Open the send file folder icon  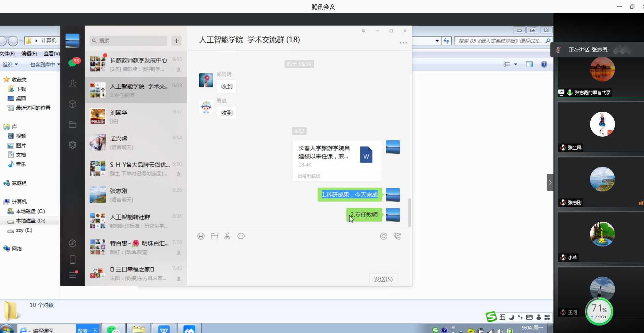[215, 236]
